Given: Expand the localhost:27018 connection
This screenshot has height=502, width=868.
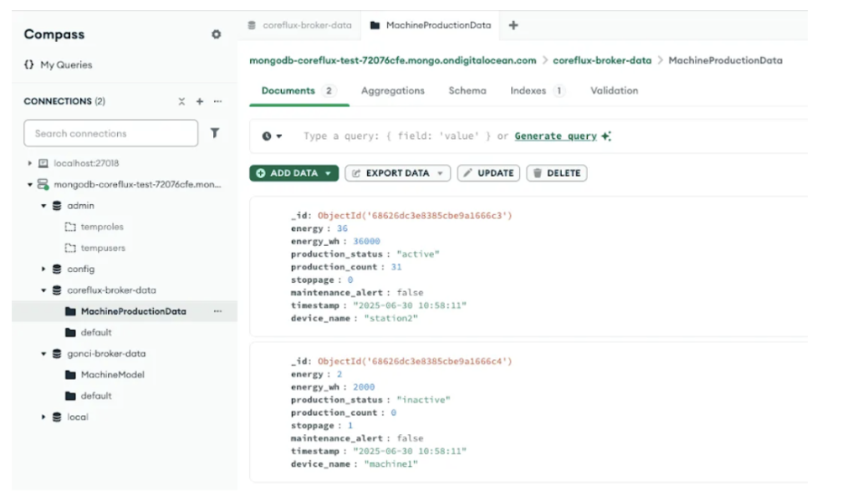Looking at the screenshot, I should tap(31, 163).
